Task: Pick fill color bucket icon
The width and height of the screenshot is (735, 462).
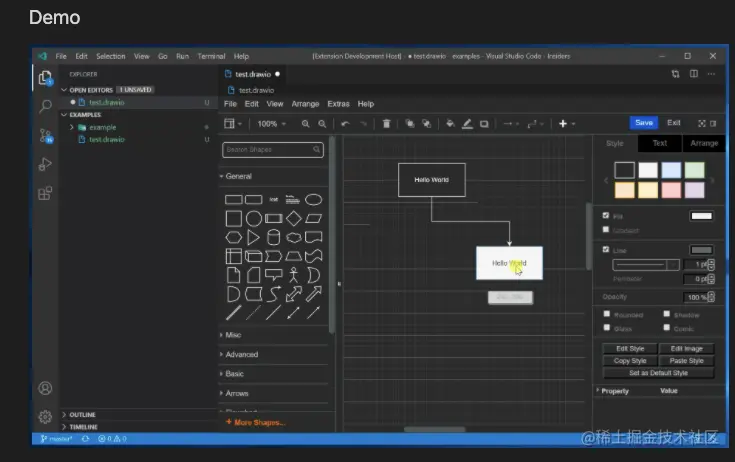Action: [x=450, y=124]
